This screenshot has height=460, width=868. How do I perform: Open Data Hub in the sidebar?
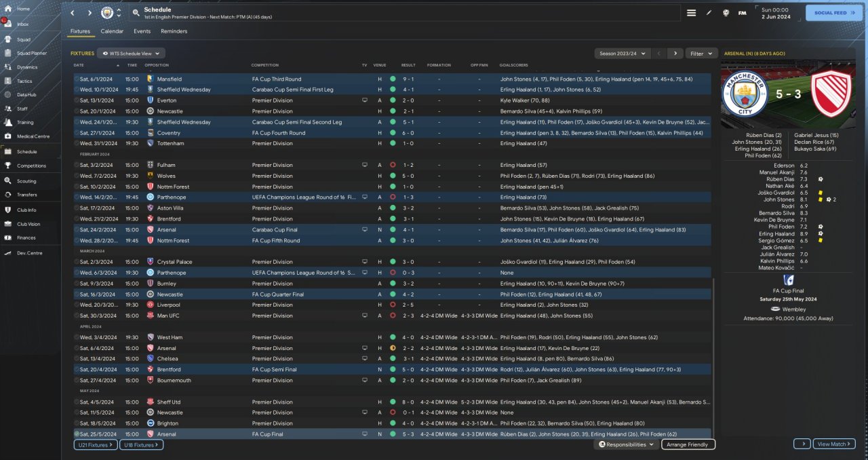26,94
